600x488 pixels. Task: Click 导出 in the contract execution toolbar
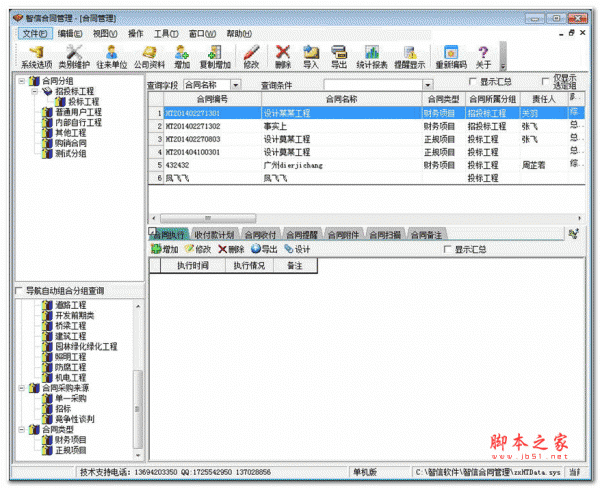[x=264, y=249]
